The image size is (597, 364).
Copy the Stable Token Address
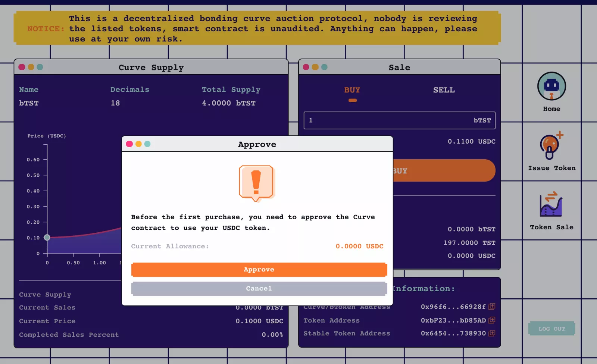pyautogui.click(x=492, y=333)
